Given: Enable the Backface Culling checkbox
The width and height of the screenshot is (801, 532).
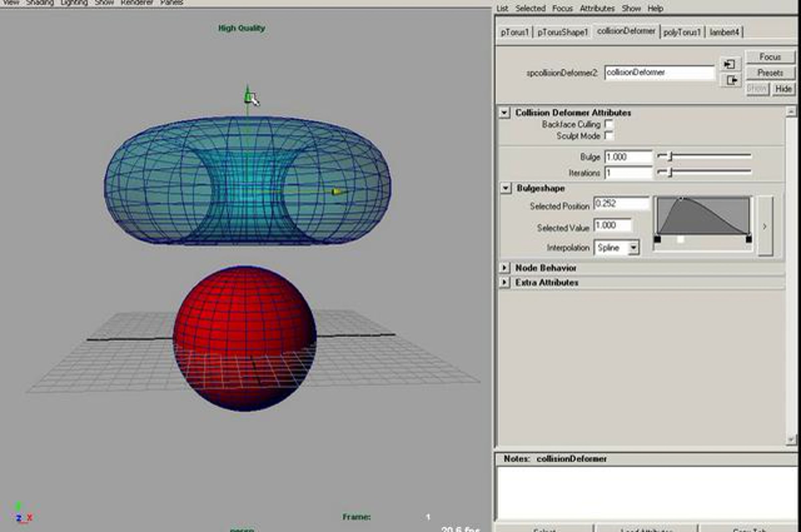Looking at the screenshot, I should click(609, 124).
